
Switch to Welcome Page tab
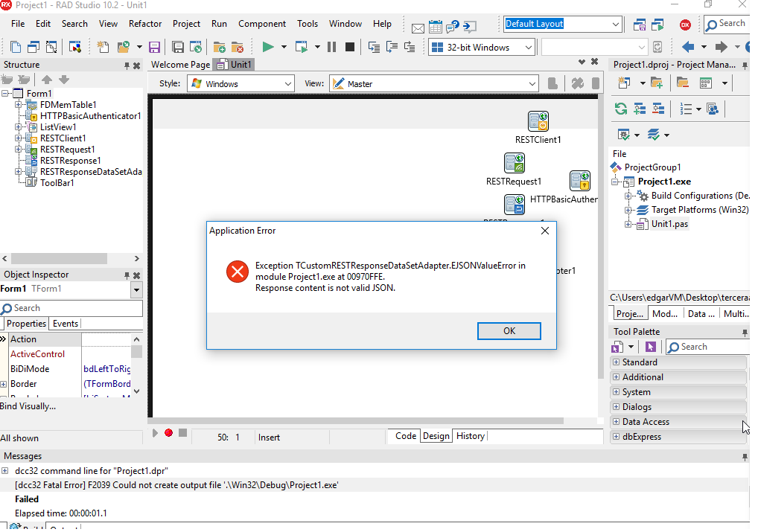[180, 65]
